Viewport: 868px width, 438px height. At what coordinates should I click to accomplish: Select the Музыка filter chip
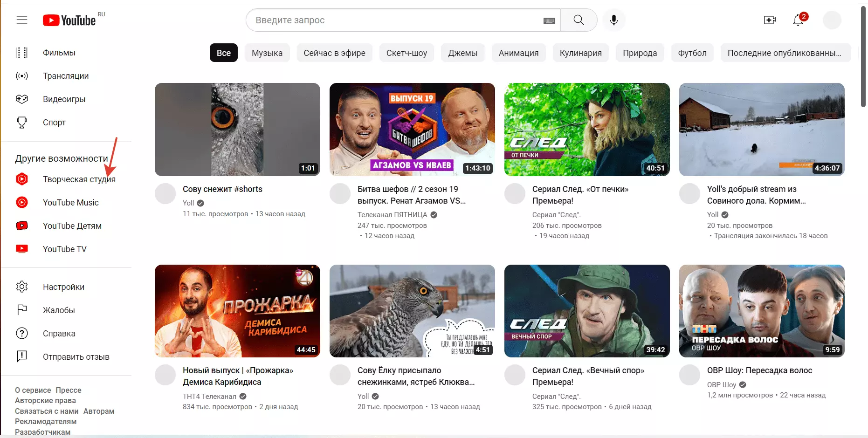[267, 53]
